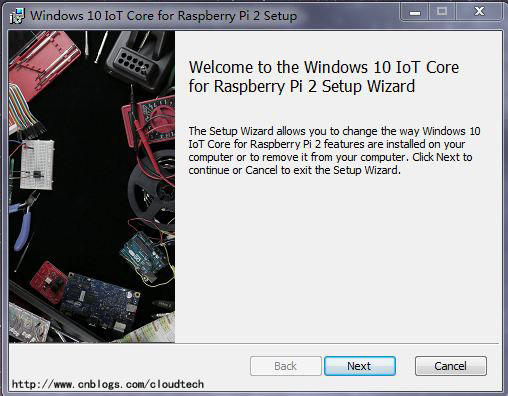
Task: Close the Setup window with X
Action: click(479, 12)
